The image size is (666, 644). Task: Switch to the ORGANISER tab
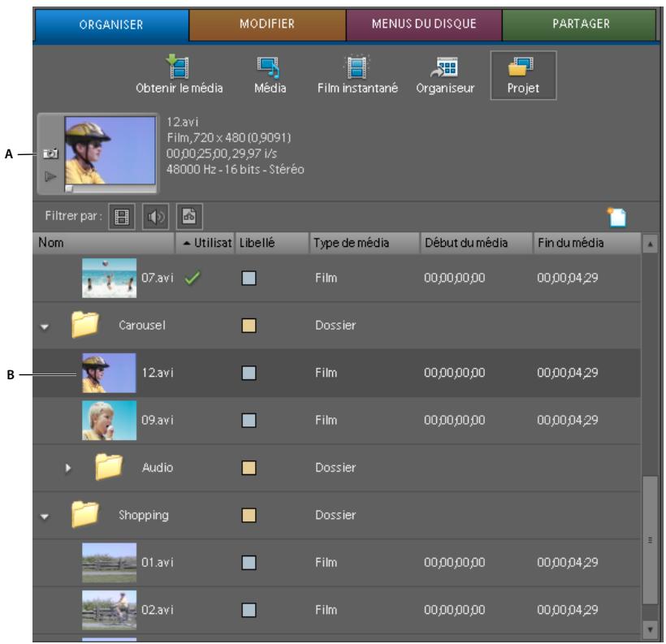(111, 24)
